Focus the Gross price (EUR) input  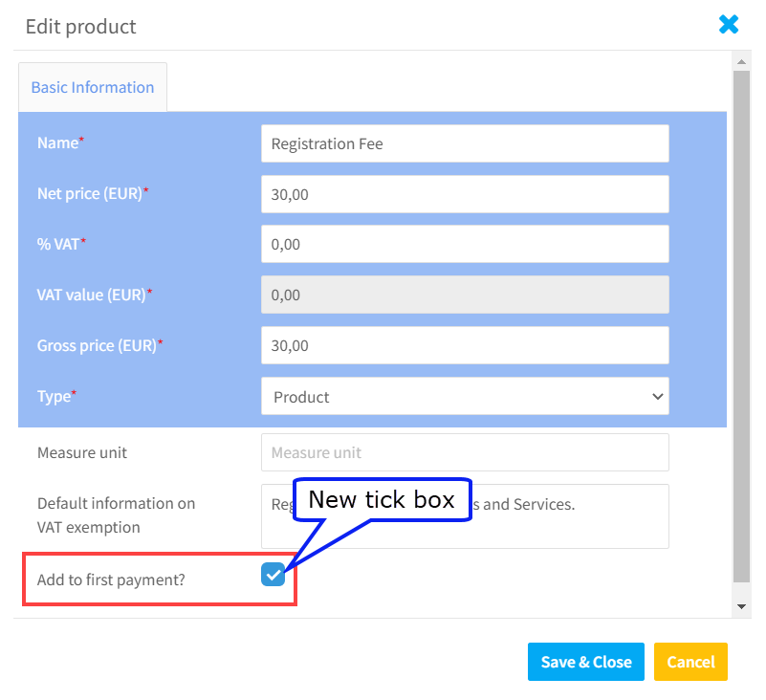(465, 345)
